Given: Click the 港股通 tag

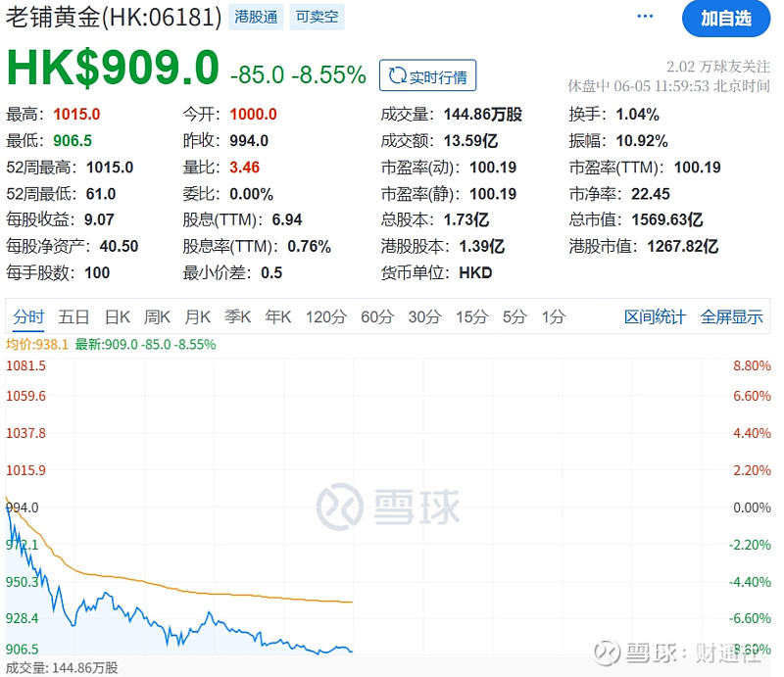Looking at the screenshot, I should click(x=256, y=17).
